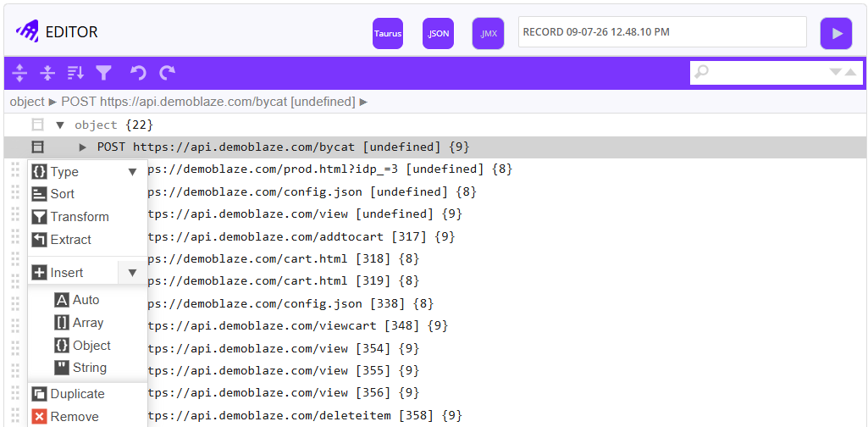Go to previous search result arrow
868x427 pixels.
[851, 72]
